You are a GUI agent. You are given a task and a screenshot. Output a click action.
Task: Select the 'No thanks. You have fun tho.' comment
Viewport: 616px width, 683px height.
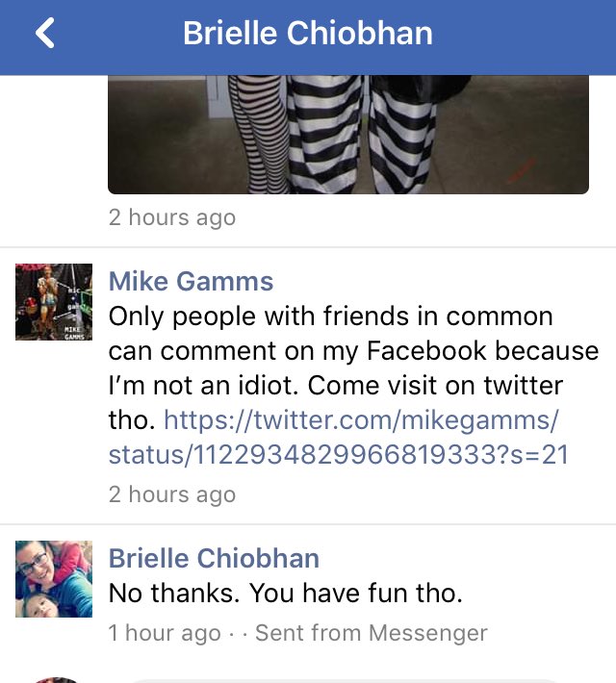[286, 593]
